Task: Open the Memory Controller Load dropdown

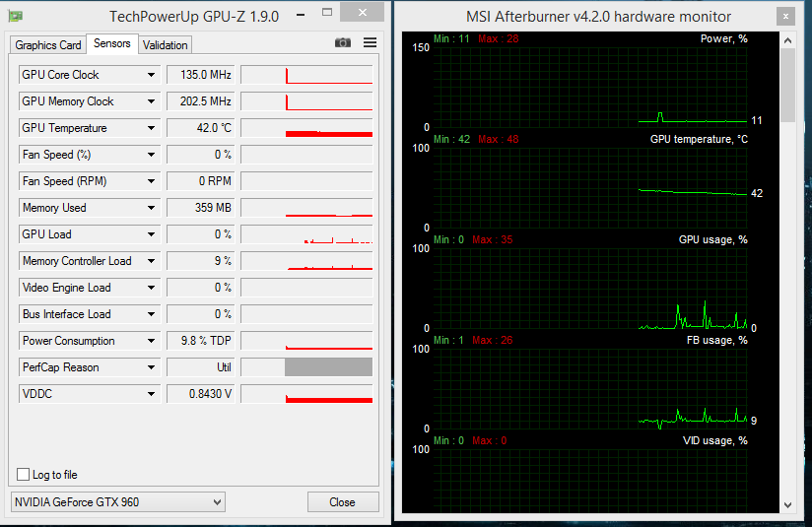Action: point(151,261)
